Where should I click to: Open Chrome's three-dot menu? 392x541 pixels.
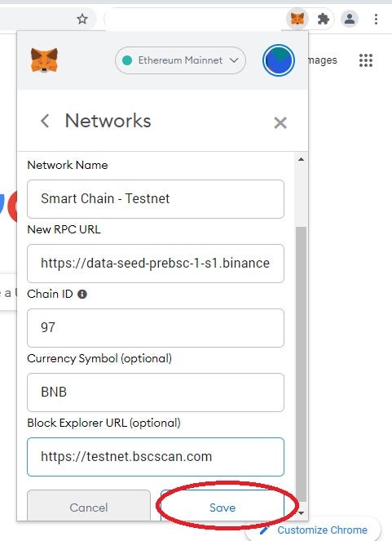click(x=376, y=19)
